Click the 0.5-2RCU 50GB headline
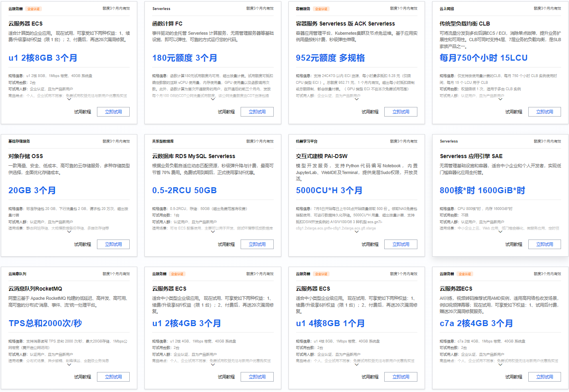 coord(184,190)
